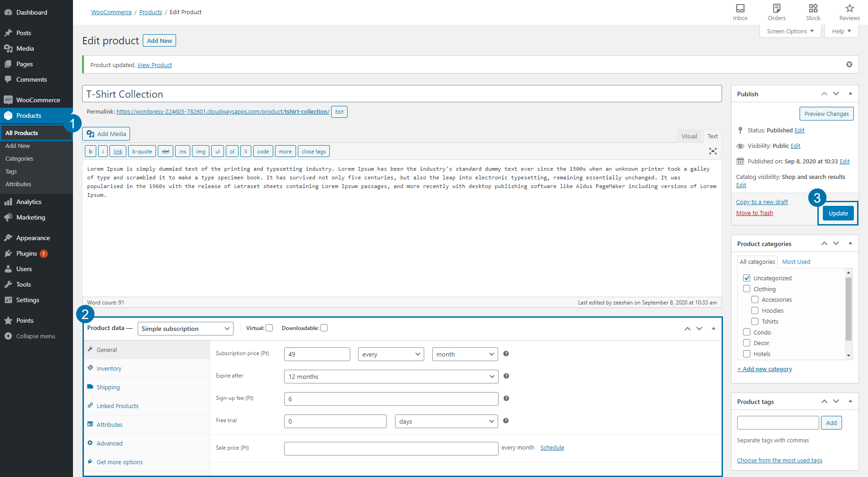Collapse the admin sidebar menu

(x=30, y=336)
